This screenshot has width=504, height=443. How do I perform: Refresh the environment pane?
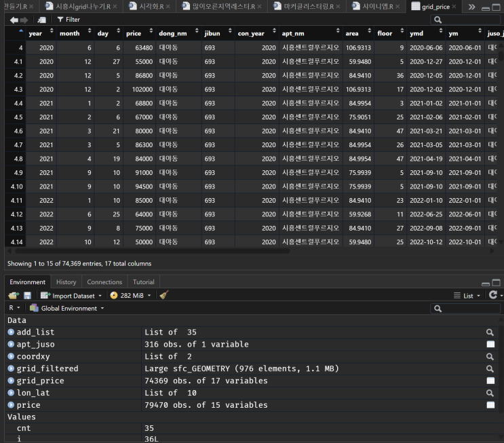pyautogui.click(x=492, y=295)
